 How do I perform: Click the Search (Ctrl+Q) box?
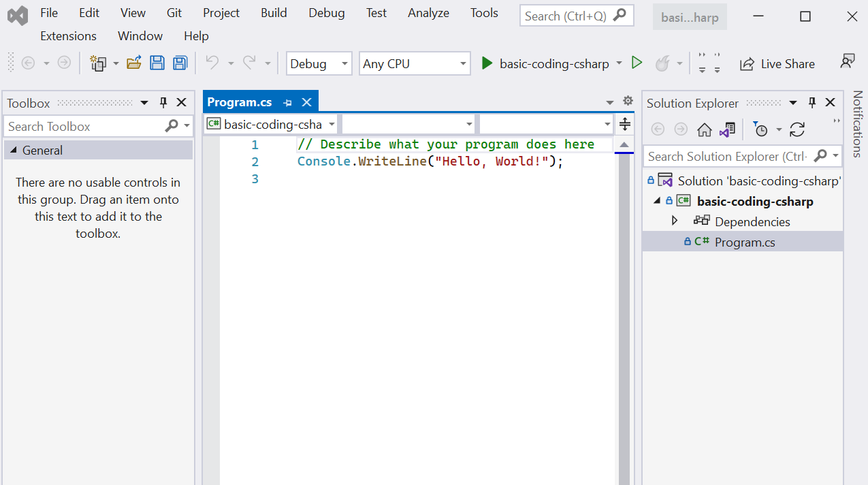click(577, 16)
